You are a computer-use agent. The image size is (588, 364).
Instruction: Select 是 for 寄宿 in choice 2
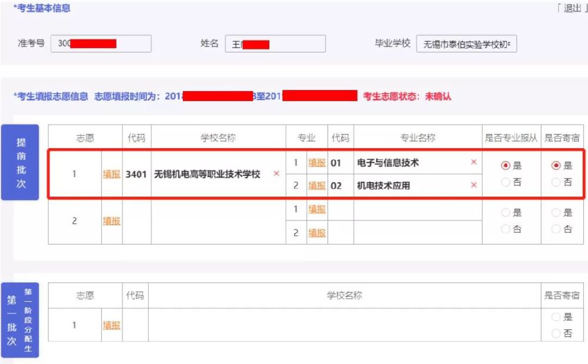[556, 212]
